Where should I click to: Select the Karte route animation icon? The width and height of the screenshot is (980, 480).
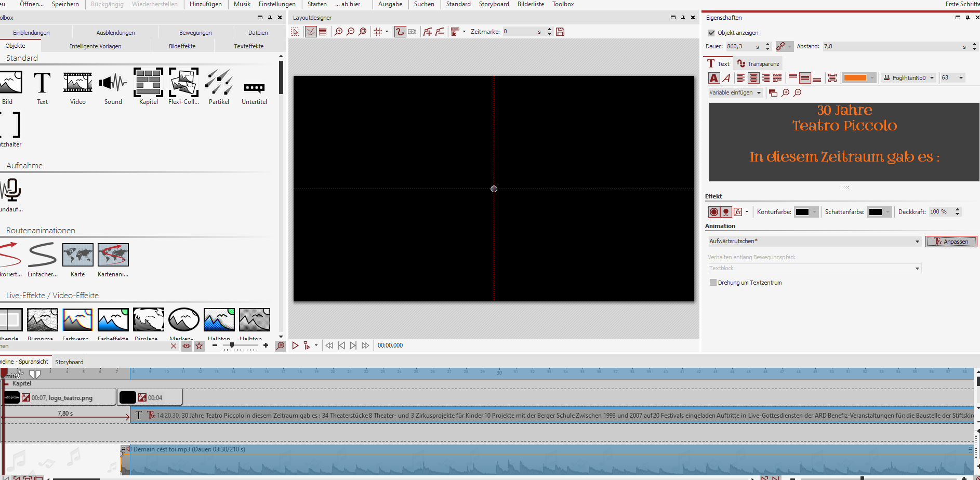click(x=77, y=255)
